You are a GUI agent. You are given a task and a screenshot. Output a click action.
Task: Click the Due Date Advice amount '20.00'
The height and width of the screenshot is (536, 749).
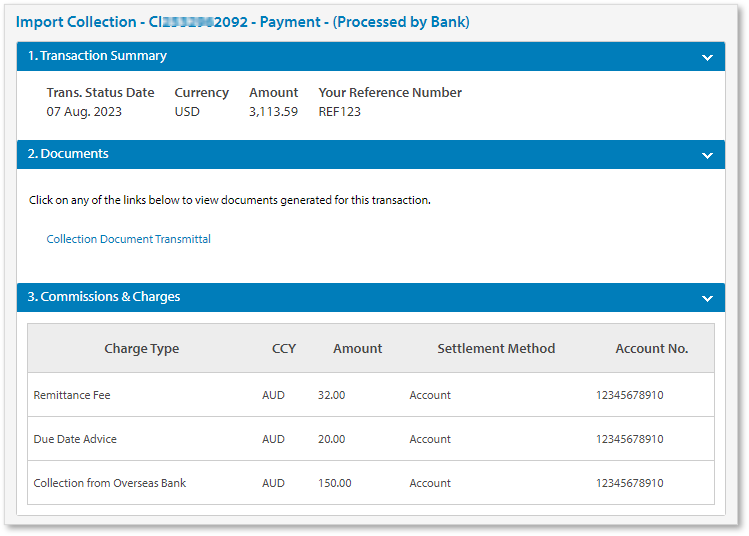pyautogui.click(x=332, y=439)
